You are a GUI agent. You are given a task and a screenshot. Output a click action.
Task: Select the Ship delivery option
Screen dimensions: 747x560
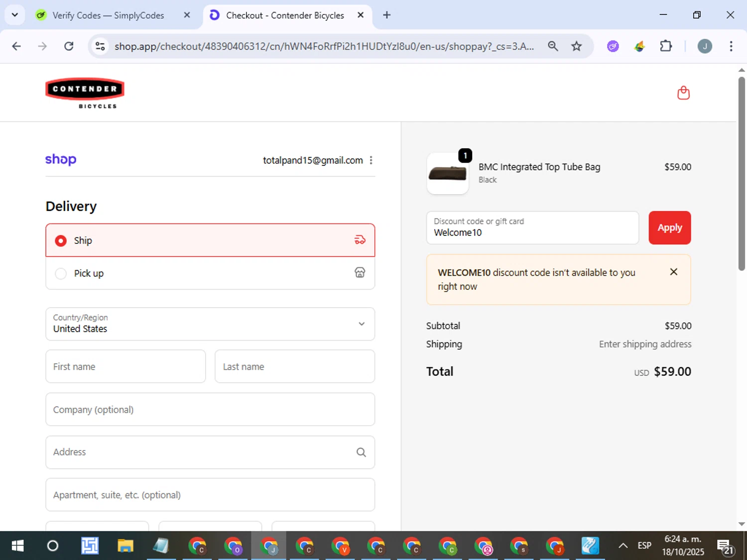click(210, 240)
